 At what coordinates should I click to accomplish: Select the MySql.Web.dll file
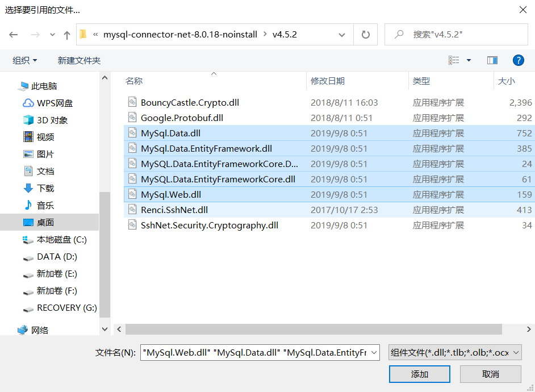329,194
